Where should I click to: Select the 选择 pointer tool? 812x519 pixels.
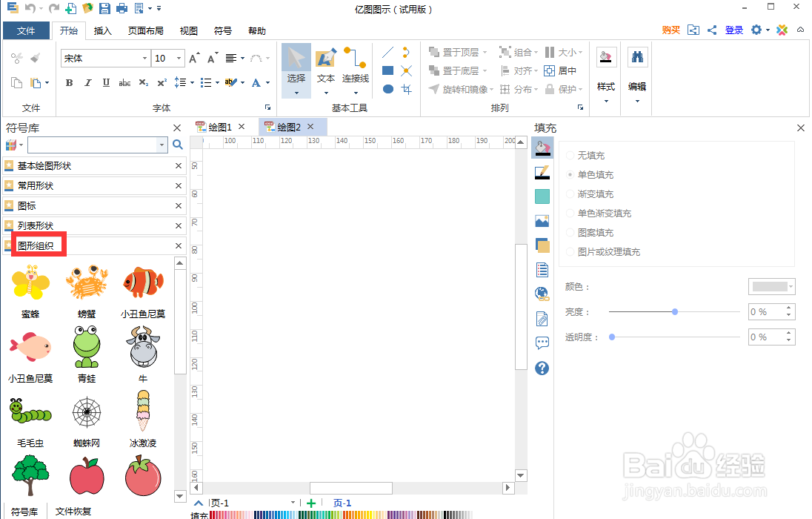[x=296, y=70]
